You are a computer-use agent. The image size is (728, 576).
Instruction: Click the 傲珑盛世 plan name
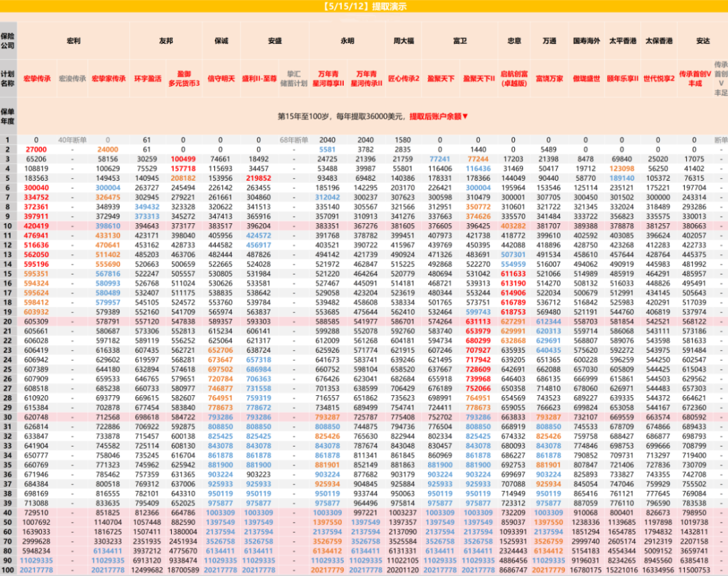click(x=586, y=79)
